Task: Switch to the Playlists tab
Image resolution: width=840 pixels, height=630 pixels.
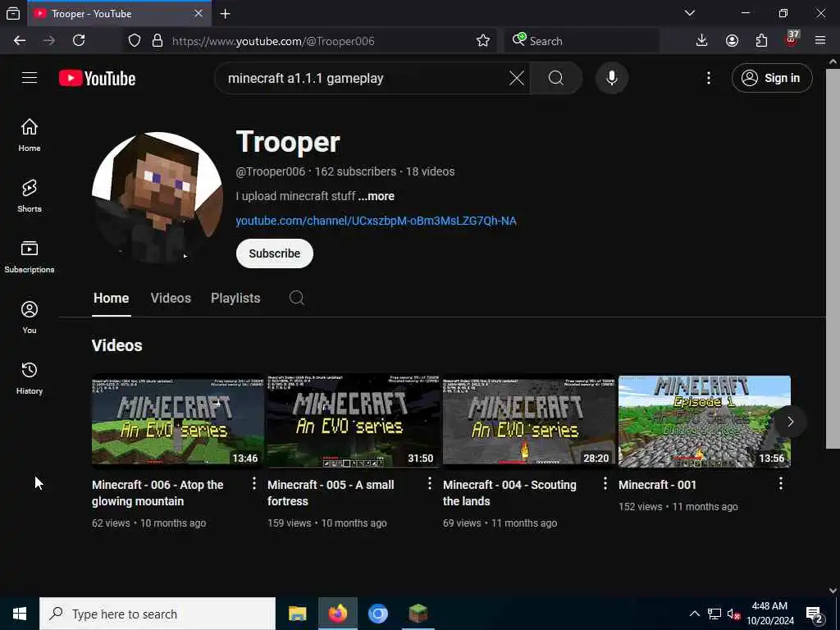Action: (x=235, y=299)
